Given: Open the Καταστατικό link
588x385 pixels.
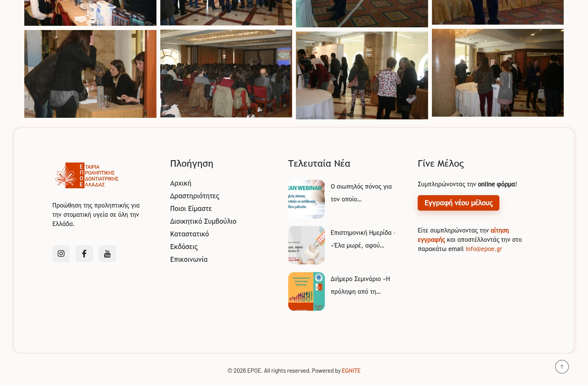Looking at the screenshot, I should (x=189, y=234).
